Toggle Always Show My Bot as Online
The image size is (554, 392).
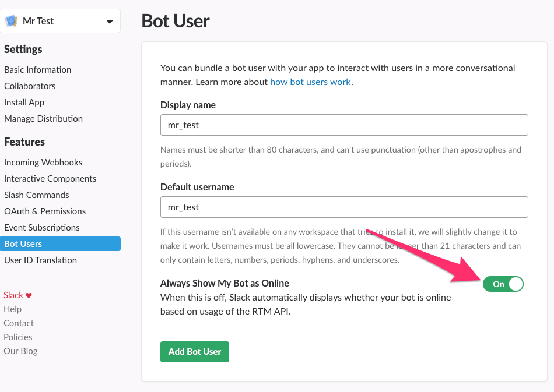tap(503, 284)
